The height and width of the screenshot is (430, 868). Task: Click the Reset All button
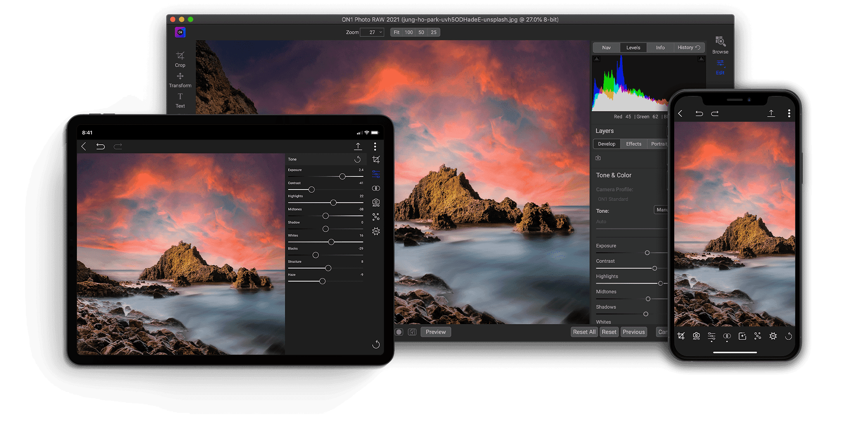[584, 332]
